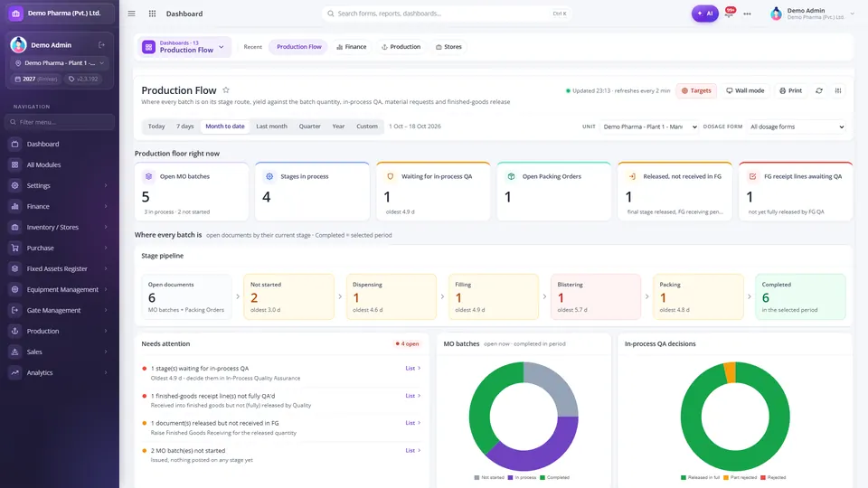
Task: Open the plant selector in sidebar
Action: 60,63
